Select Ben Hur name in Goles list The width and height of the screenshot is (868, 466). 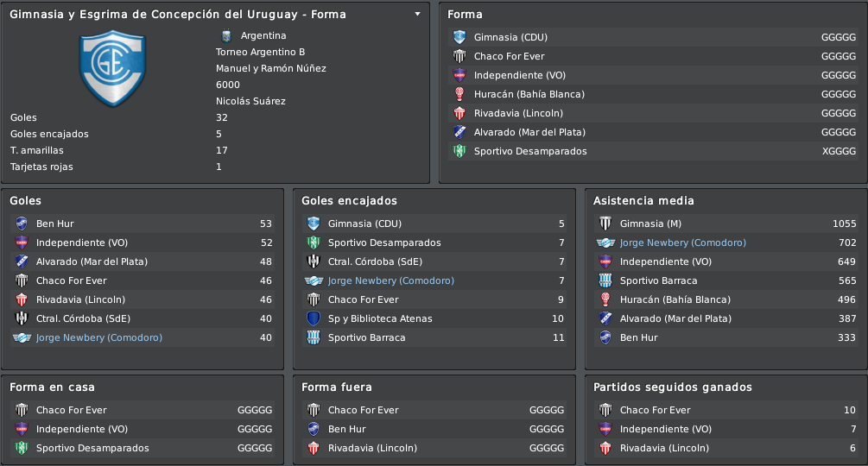click(x=54, y=224)
